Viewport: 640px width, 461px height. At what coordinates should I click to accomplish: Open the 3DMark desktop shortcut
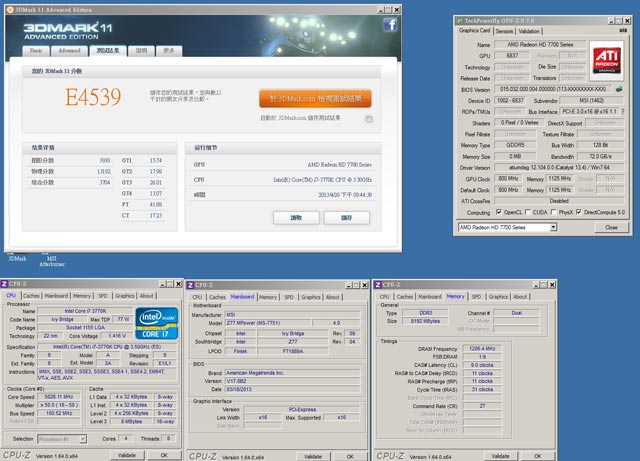(17, 257)
